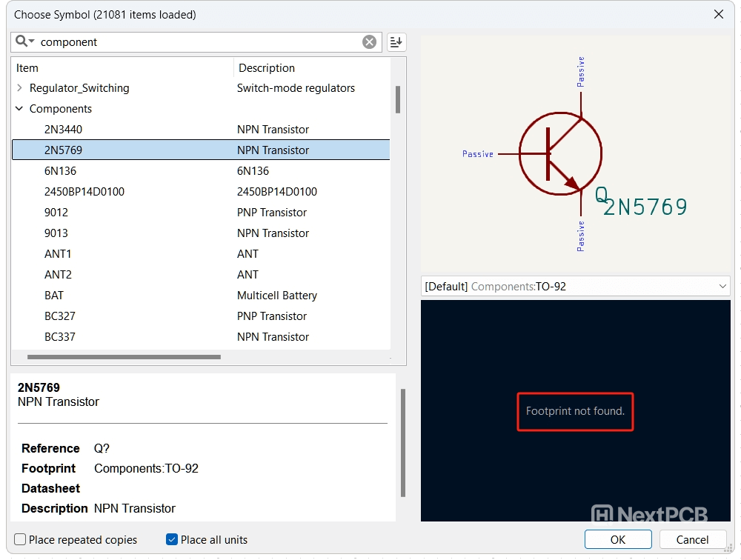Click the sort order toggle icon

(396, 42)
